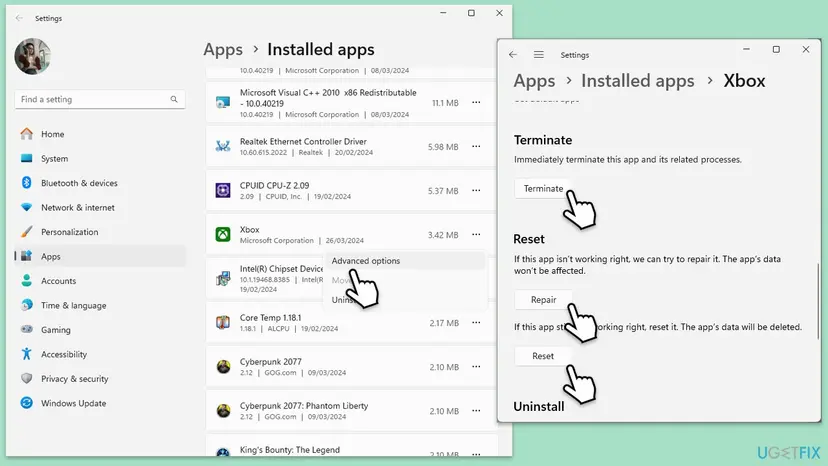Image resolution: width=828 pixels, height=466 pixels.
Task: Open Windows Update page
Action: [x=100, y=403]
